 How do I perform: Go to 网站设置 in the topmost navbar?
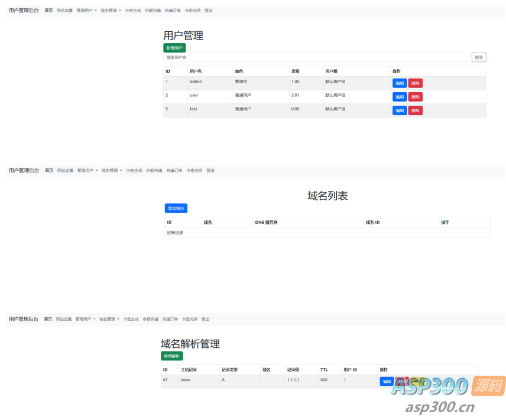(64, 11)
